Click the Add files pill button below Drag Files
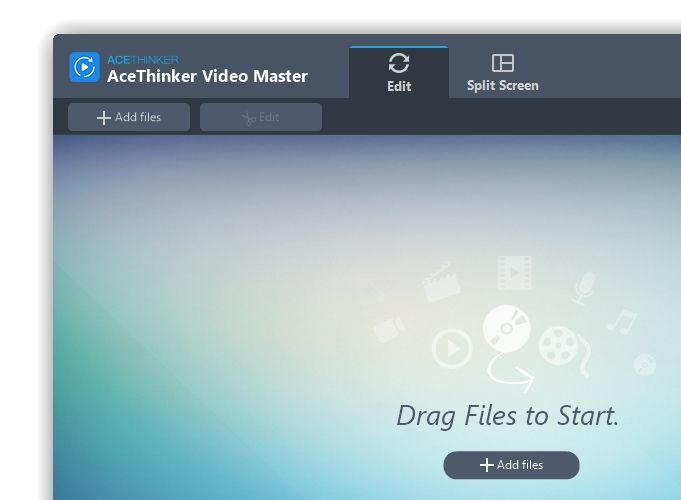 [511, 465]
